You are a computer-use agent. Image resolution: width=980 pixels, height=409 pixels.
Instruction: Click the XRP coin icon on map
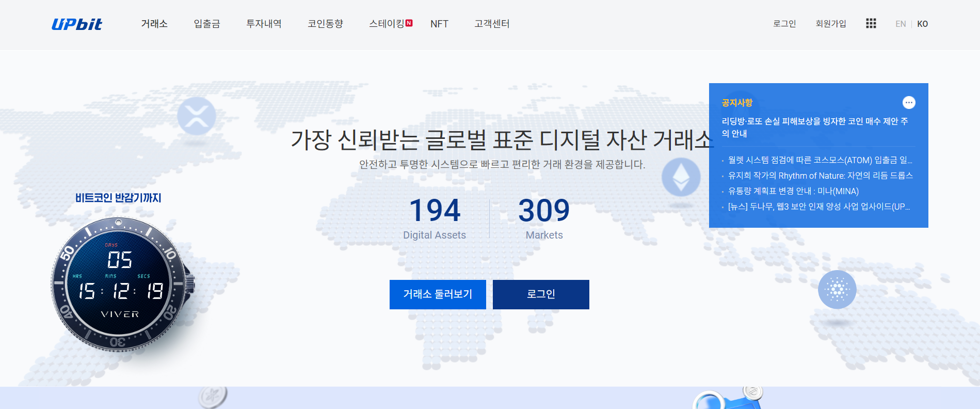tap(197, 116)
